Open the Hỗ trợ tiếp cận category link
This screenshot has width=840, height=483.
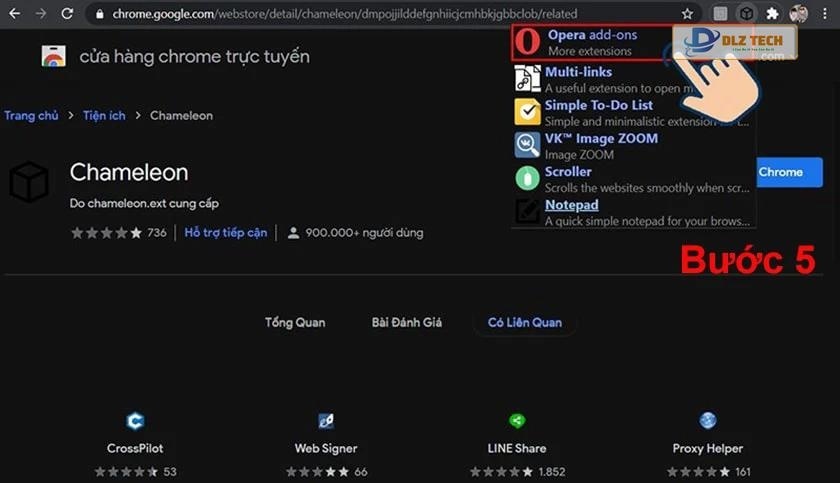click(226, 232)
